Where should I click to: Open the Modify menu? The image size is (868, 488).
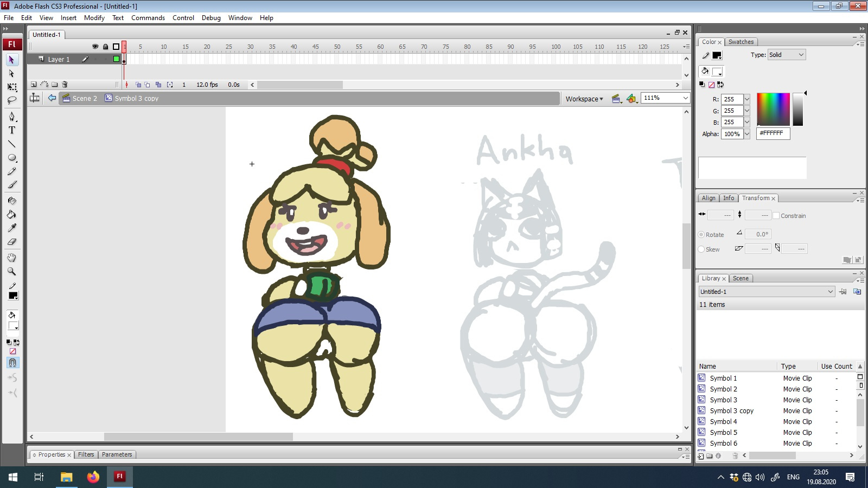click(x=94, y=18)
